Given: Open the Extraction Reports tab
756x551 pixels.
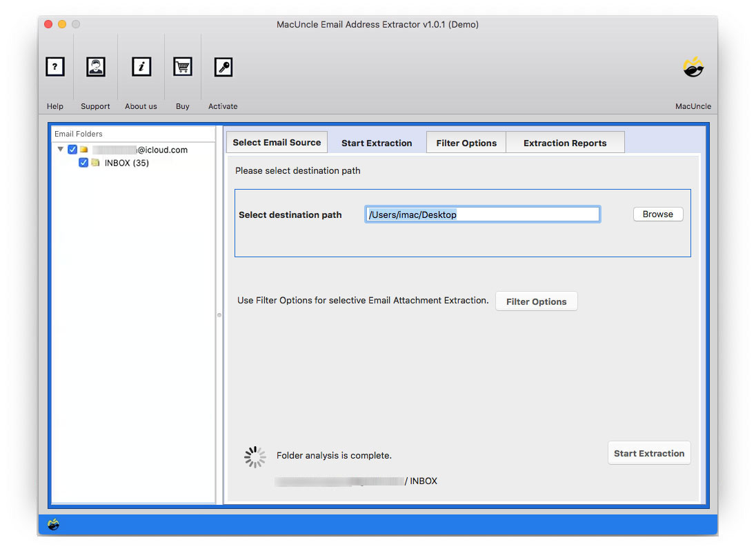Looking at the screenshot, I should pyautogui.click(x=565, y=142).
